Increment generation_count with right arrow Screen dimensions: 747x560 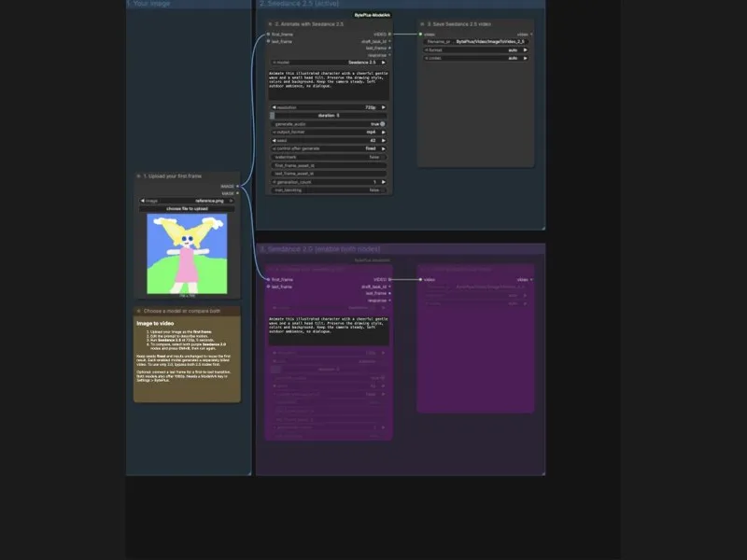[384, 182]
